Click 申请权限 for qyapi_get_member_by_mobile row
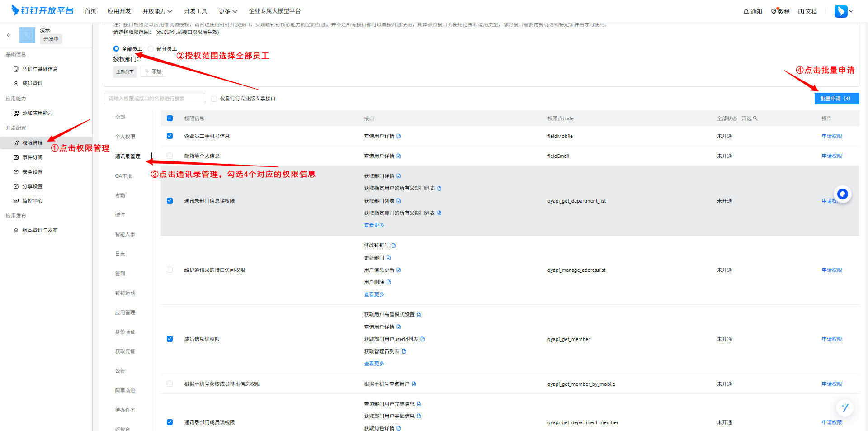This screenshot has width=868, height=431. coord(832,384)
